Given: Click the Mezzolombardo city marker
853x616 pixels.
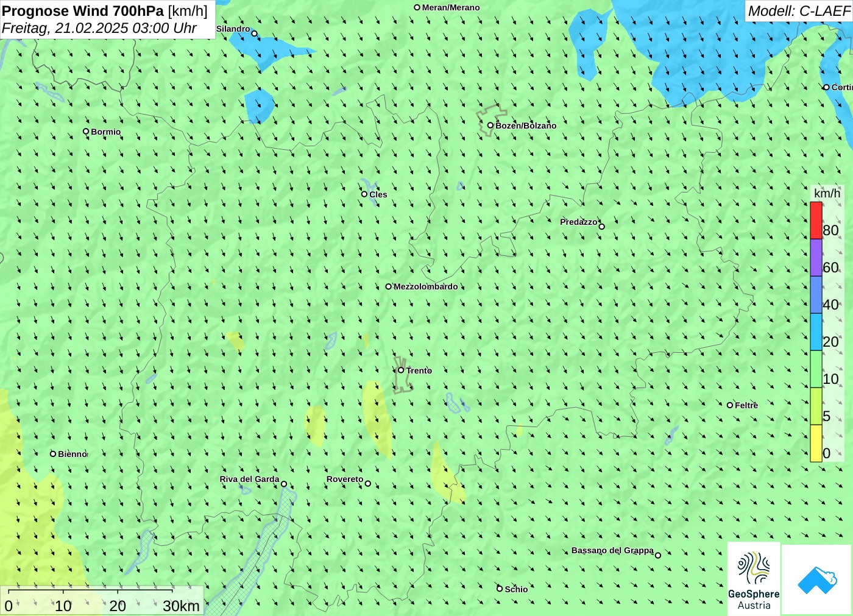Looking at the screenshot, I should (389, 286).
